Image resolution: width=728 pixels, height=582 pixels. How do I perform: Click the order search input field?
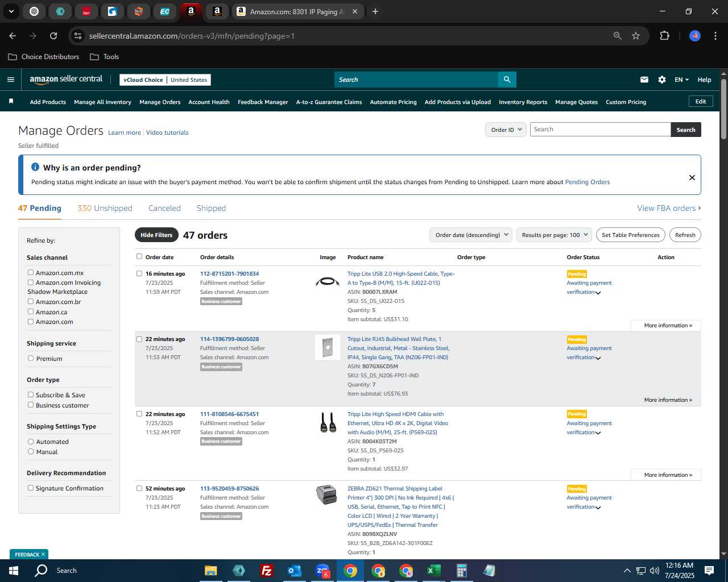click(600, 130)
